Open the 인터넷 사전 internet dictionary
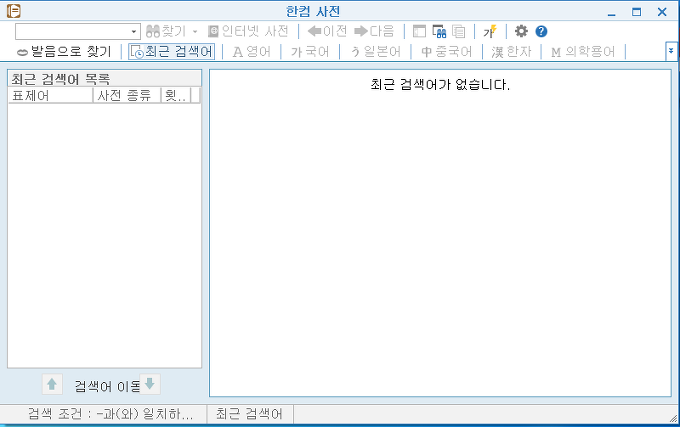 [248, 31]
